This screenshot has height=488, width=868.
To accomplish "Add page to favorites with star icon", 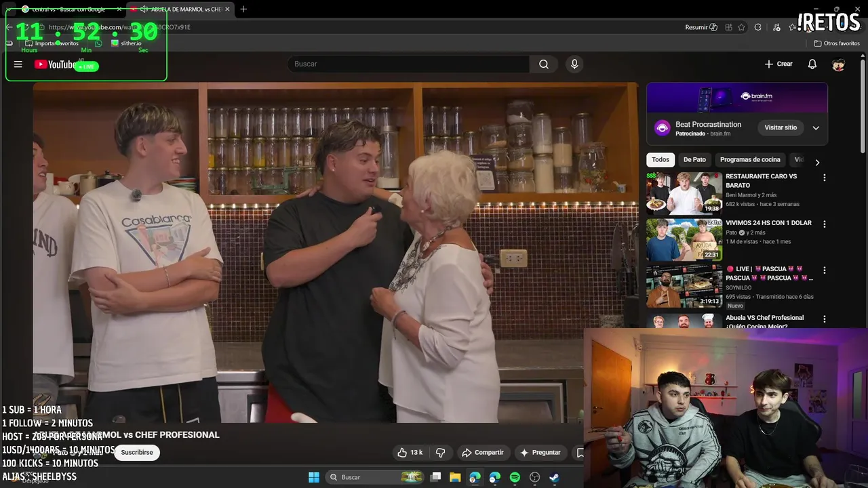I will coord(742,27).
